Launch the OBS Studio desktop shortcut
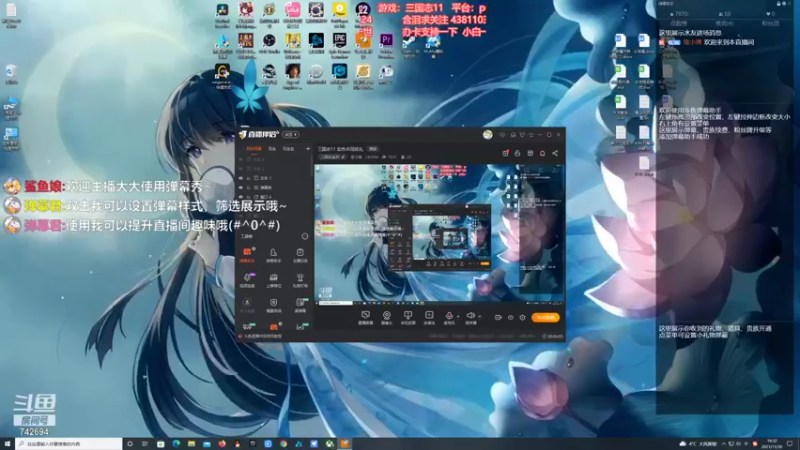The width and height of the screenshot is (800, 450). coord(269,41)
